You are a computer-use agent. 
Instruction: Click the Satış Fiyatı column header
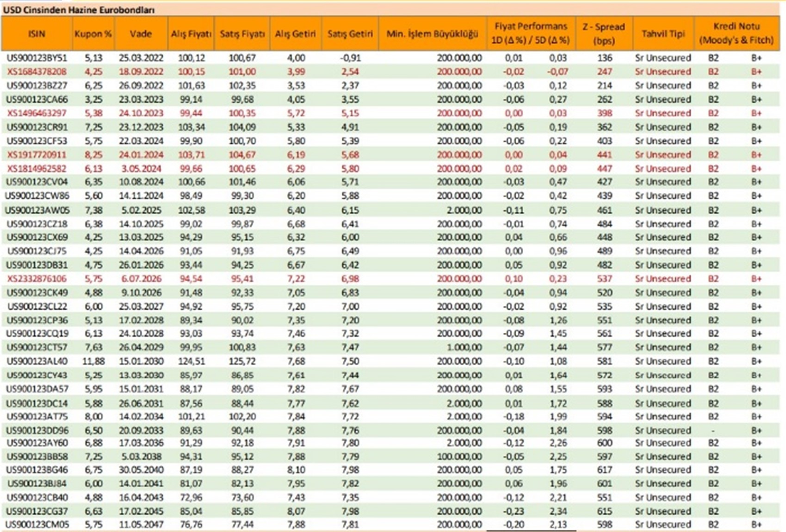242,34
